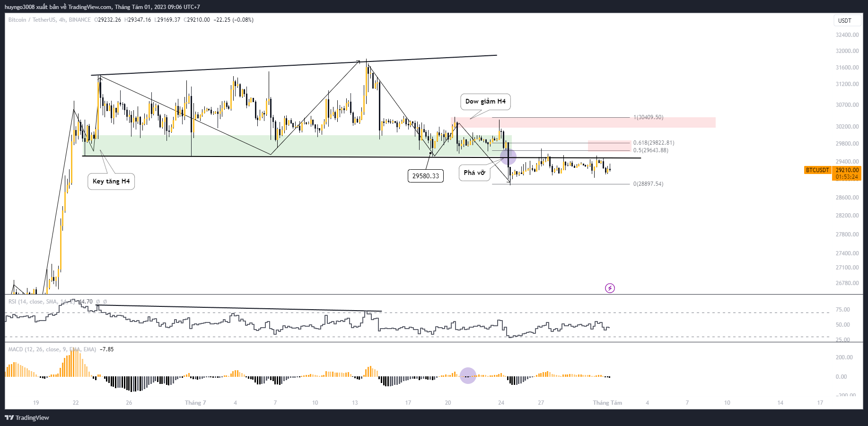Click the 32000.00 price axis label
This screenshot has height=426, width=868.
tap(847, 51)
